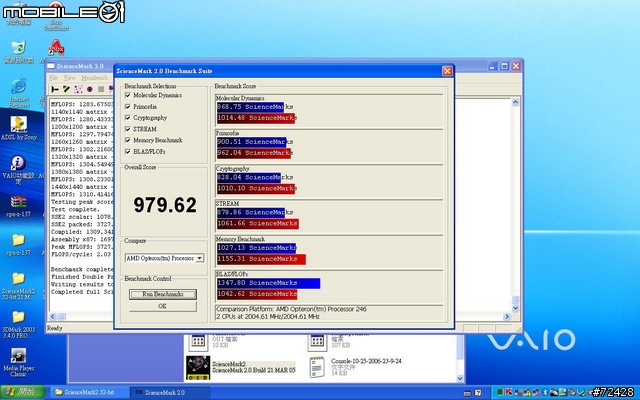Image resolution: width=640 pixels, height=400 pixels.
Task: Toggle Memory Benchmark checkbox
Action: pos(128,140)
